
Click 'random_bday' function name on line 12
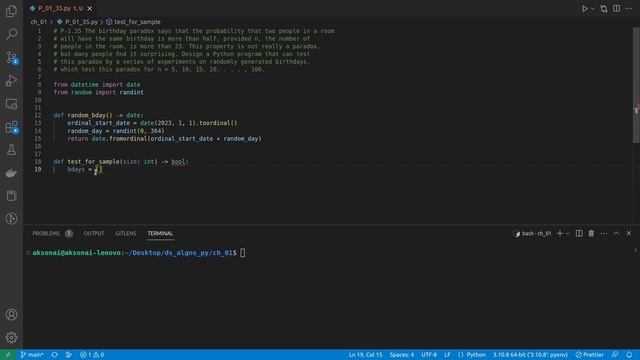87,116
